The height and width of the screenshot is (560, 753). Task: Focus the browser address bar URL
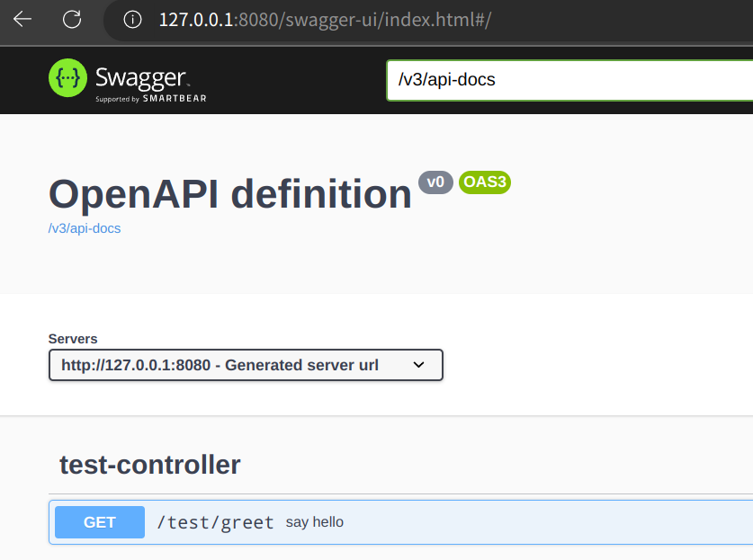pos(325,20)
